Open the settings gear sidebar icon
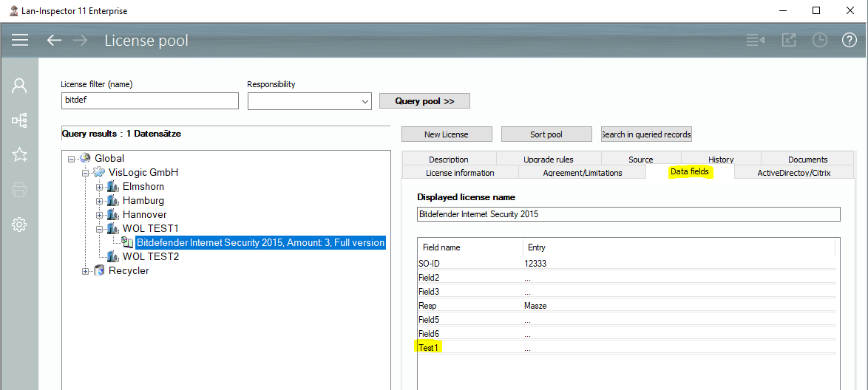 click(x=20, y=225)
